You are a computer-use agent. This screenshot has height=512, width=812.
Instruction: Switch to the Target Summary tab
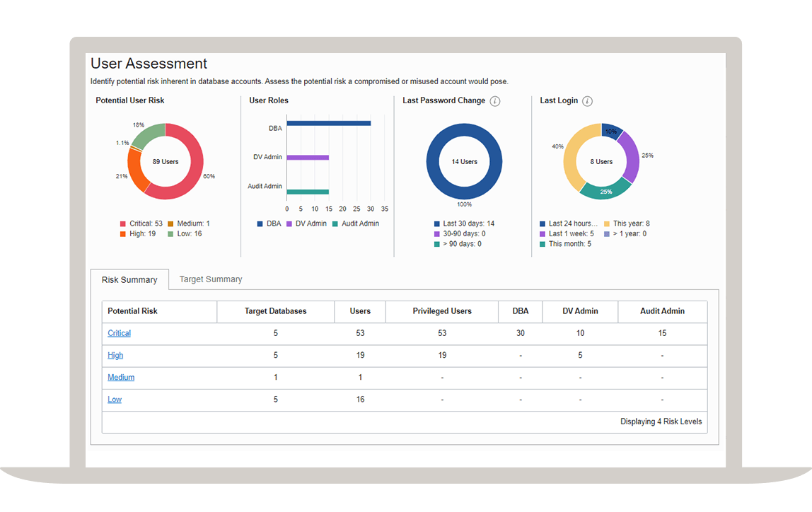(211, 279)
